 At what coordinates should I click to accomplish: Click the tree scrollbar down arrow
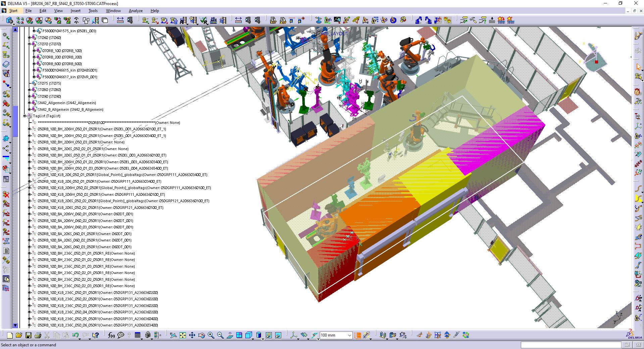click(x=15, y=325)
